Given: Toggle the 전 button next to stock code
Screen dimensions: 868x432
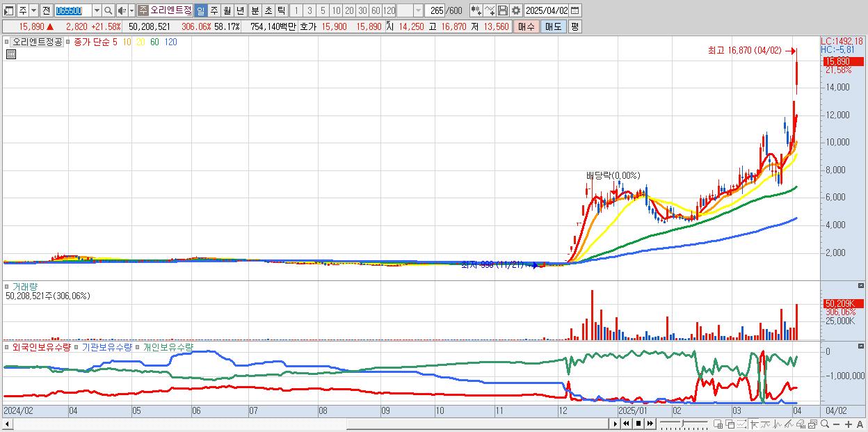Looking at the screenshot, I should [46, 10].
